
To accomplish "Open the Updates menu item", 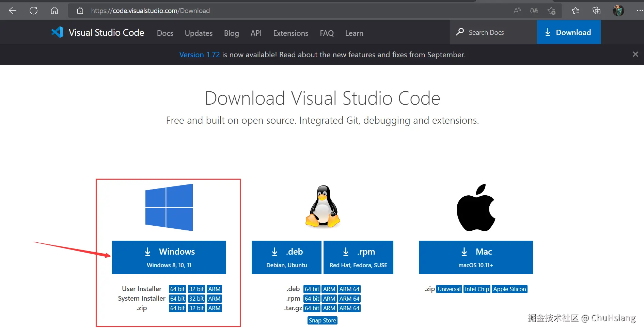I will 199,33.
